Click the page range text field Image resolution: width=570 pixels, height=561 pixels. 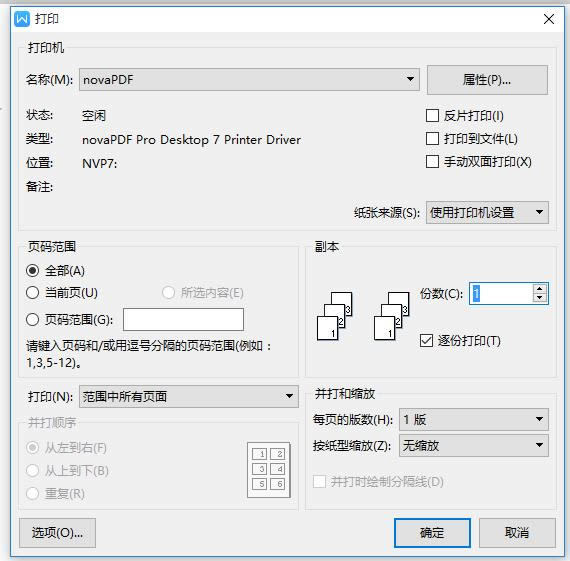(183, 320)
